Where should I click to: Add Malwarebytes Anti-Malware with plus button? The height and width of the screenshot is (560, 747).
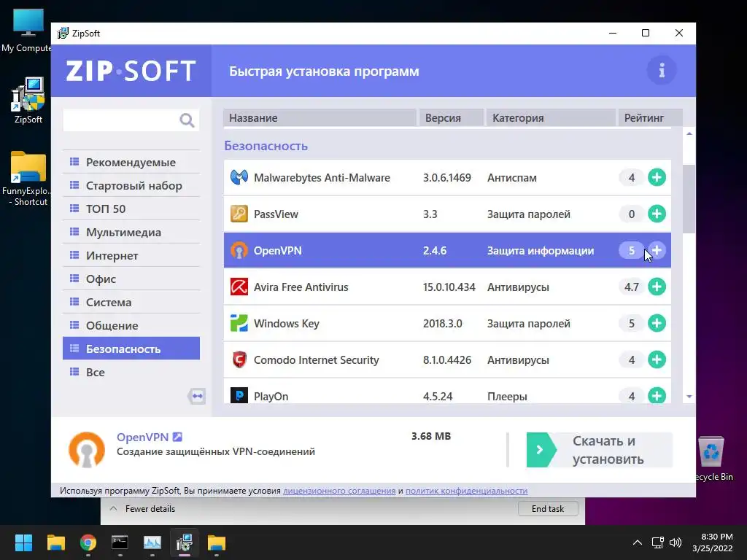[x=657, y=178]
